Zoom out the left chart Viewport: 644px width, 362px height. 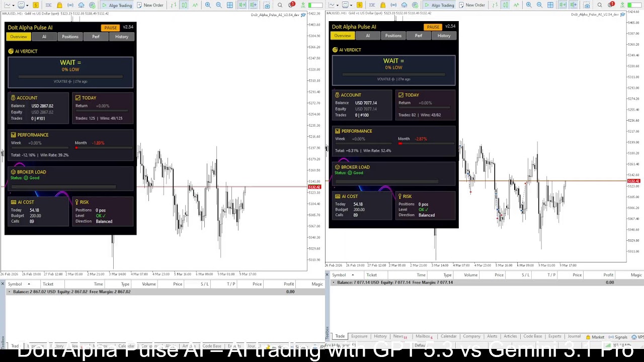pyautogui.click(x=219, y=5)
